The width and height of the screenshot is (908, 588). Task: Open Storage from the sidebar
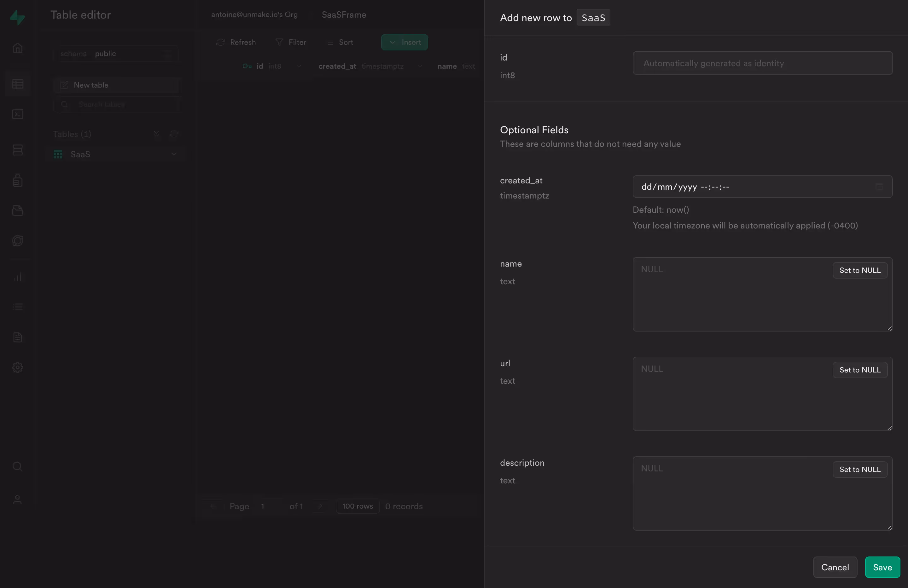pyautogui.click(x=18, y=210)
